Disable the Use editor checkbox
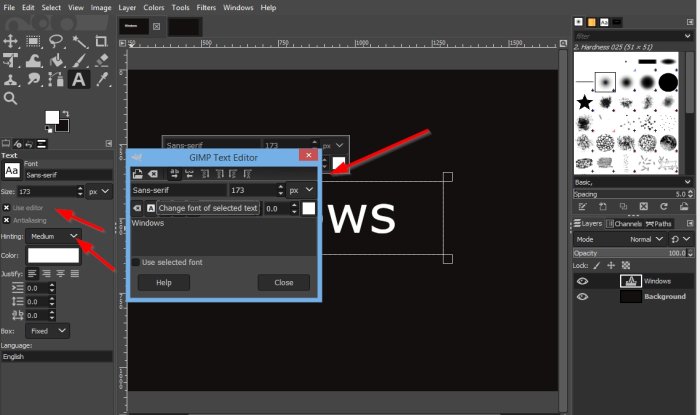The width and height of the screenshot is (700, 415). pyautogui.click(x=6, y=207)
